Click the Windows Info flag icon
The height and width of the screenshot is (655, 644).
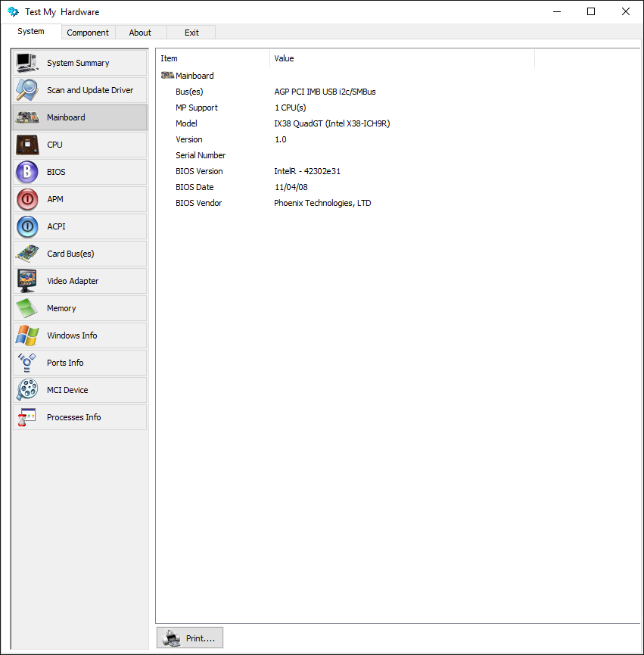[27, 335]
